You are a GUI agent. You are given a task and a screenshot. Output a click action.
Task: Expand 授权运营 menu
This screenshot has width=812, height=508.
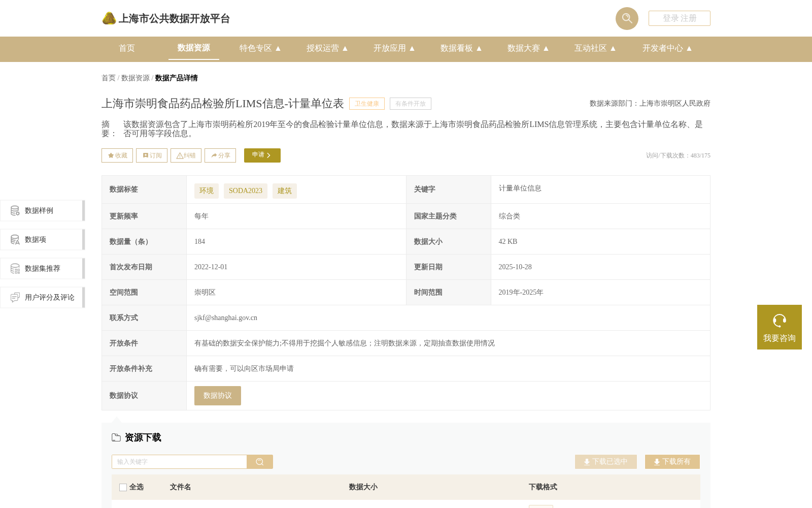(327, 48)
